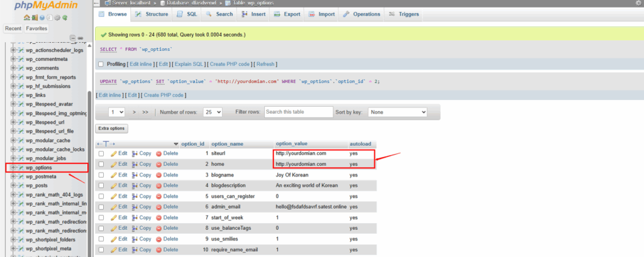Click the Refresh link beside Profiling
Image resolution: width=644 pixels, height=257 pixels.
[x=265, y=65]
